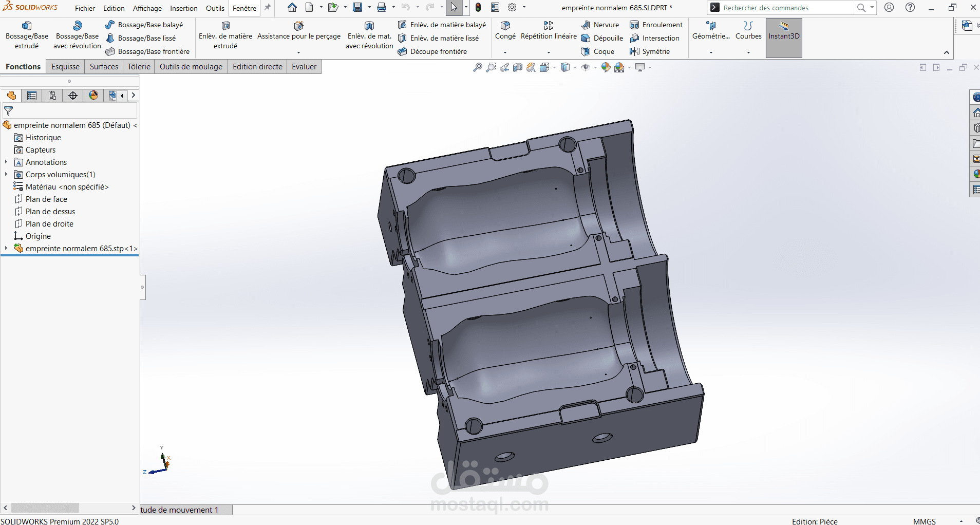Screen dimensions: 980x525
Task: Click the Print icon
Action: point(382,8)
